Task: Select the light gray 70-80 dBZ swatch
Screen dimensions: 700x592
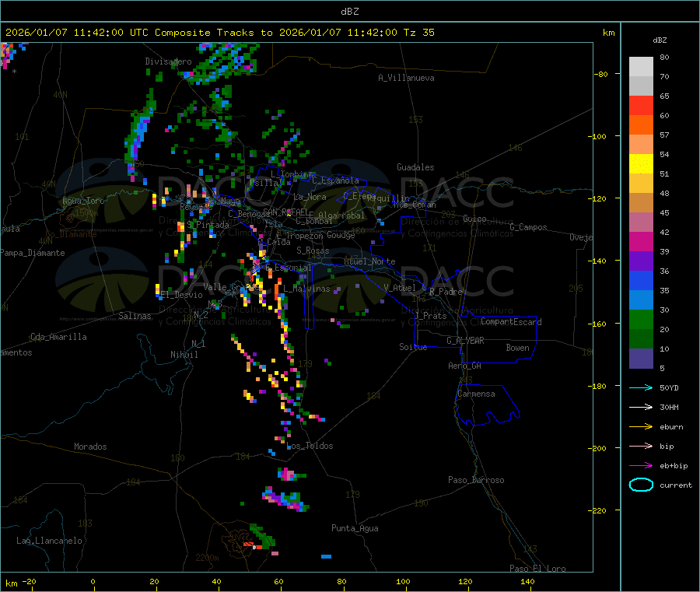Action: tap(641, 67)
